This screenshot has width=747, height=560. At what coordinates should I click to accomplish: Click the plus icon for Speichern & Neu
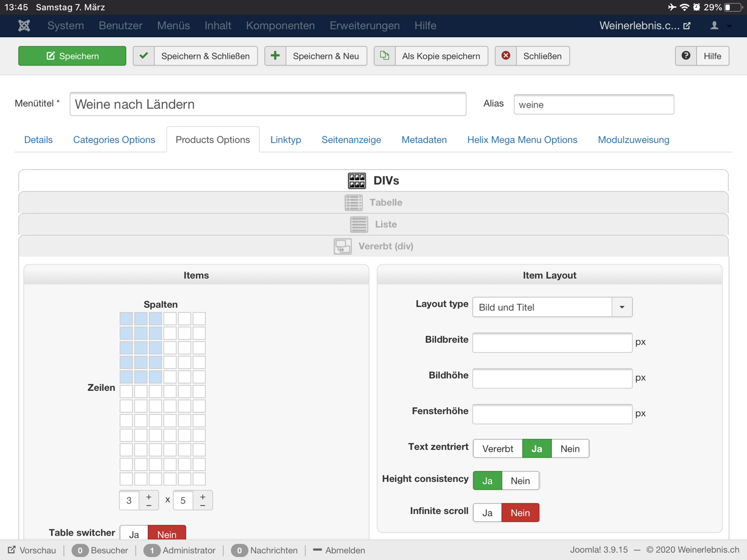(275, 55)
